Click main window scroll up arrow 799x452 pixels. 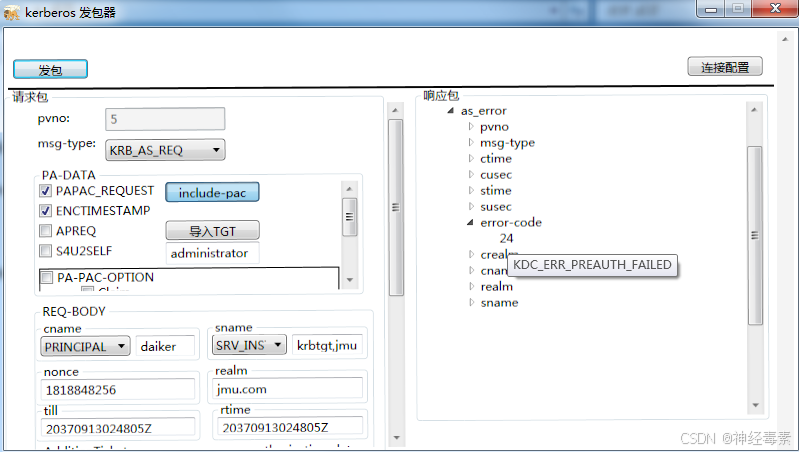pos(785,39)
